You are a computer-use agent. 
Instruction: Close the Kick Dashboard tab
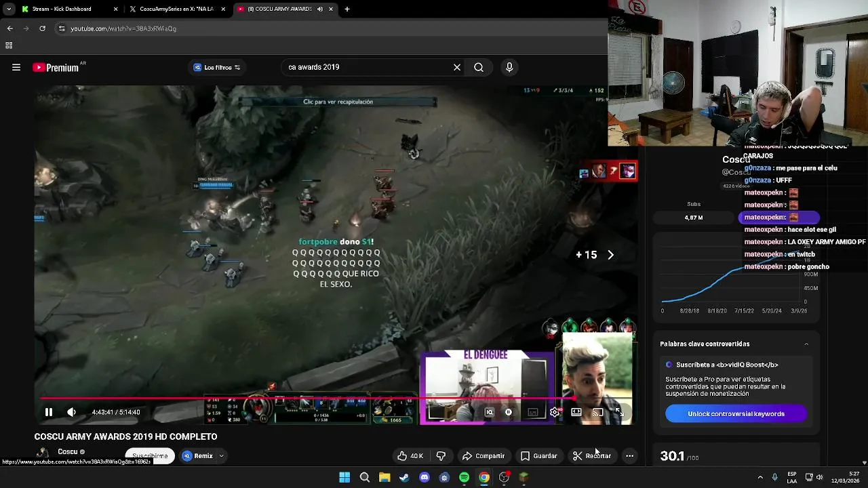point(115,9)
